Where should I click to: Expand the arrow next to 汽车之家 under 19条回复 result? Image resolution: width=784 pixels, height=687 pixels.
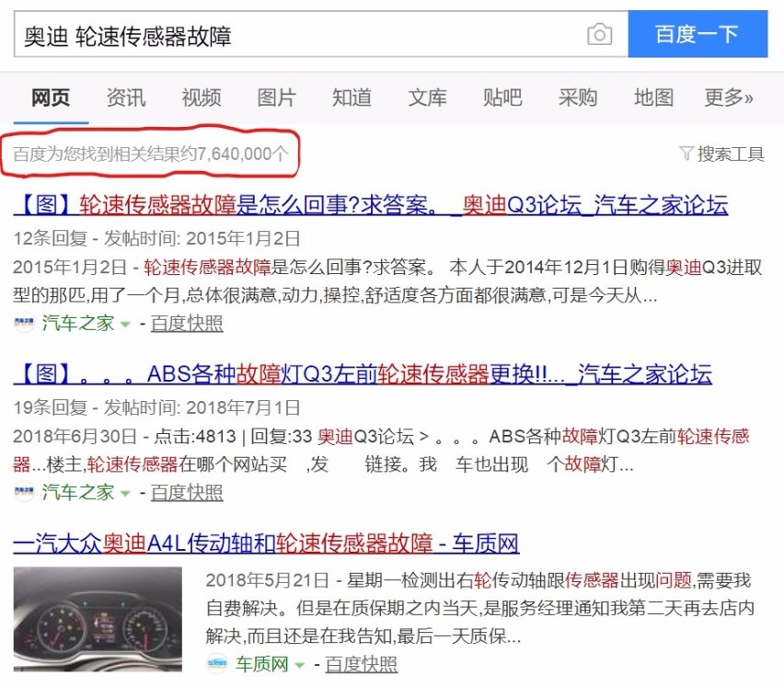[x=125, y=493]
